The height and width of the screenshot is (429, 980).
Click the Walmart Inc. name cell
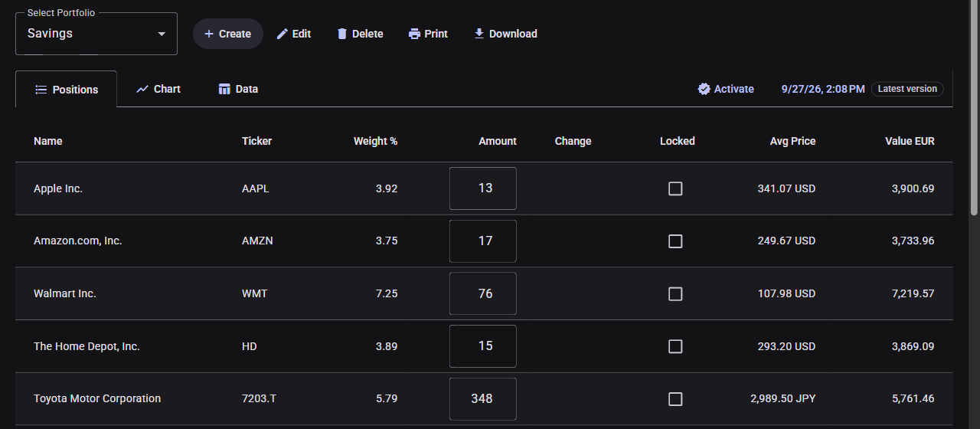65,293
